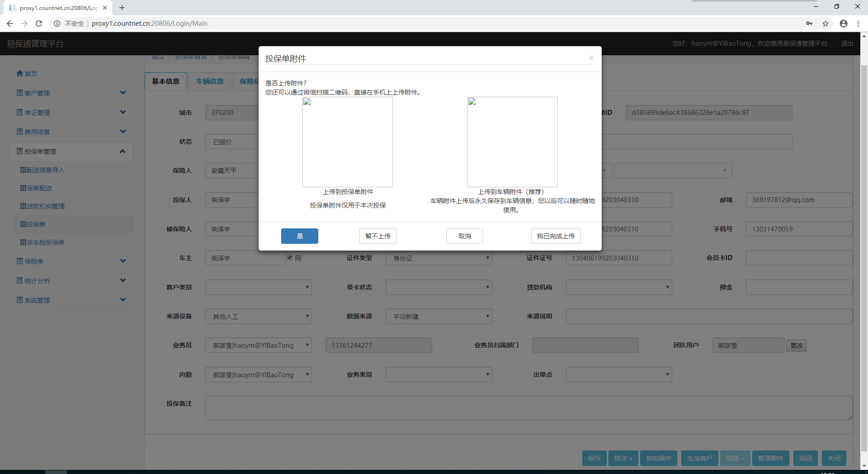Expand the 费用结算 chevron
The height and width of the screenshot is (474, 868).
(x=123, y=132)
